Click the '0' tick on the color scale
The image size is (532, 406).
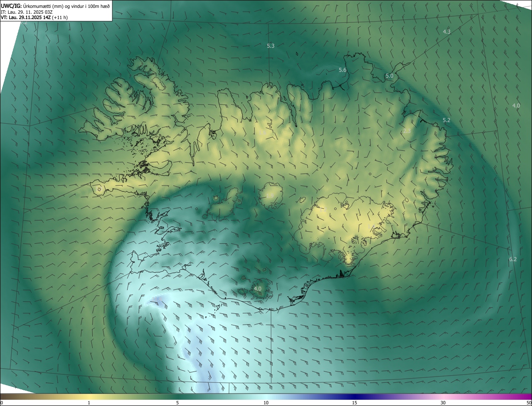pyautogui.click(x=2, y=403)
